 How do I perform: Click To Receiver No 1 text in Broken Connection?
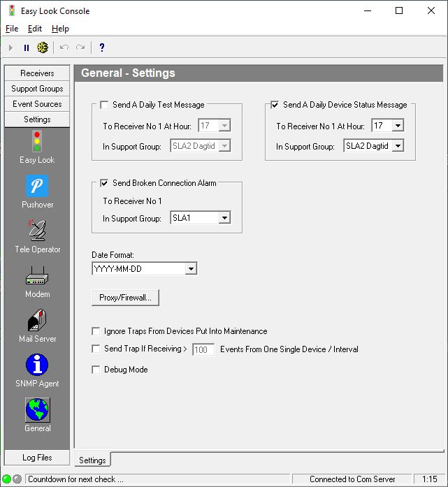[132, 201]
